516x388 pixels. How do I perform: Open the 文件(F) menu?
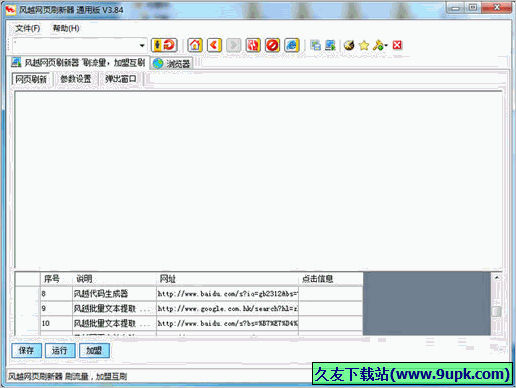tap(27, 28)
